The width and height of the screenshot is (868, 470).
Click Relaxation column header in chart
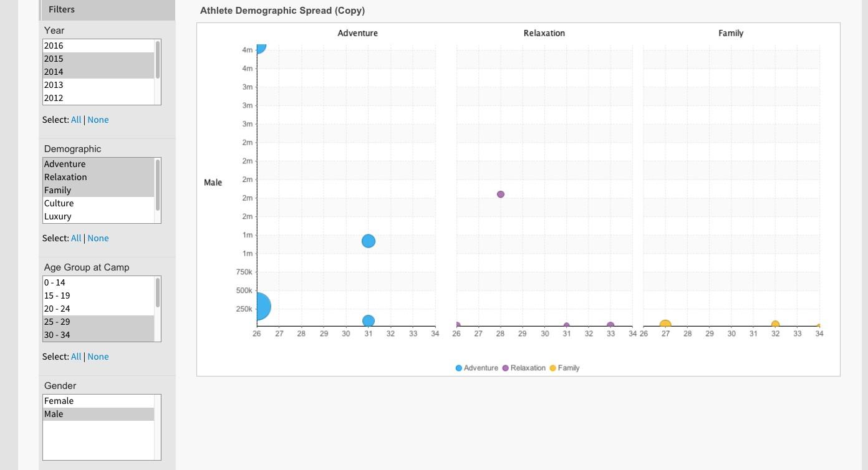pos(544,33)
